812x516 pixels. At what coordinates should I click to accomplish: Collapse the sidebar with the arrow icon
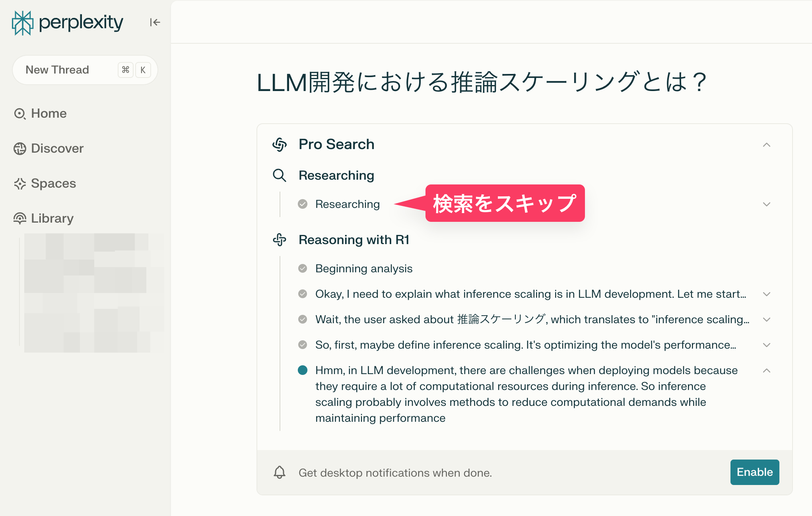155,22
